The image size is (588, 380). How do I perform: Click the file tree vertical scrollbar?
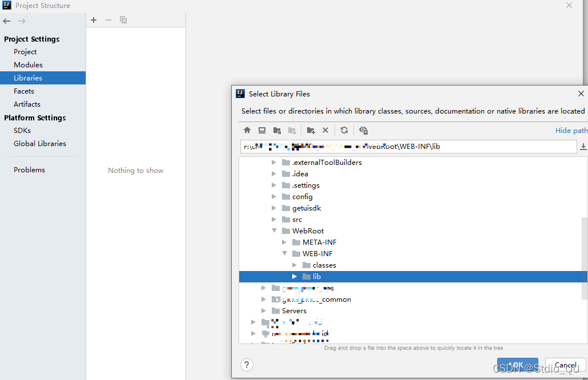pyautogui.click(x=584, y=258)
